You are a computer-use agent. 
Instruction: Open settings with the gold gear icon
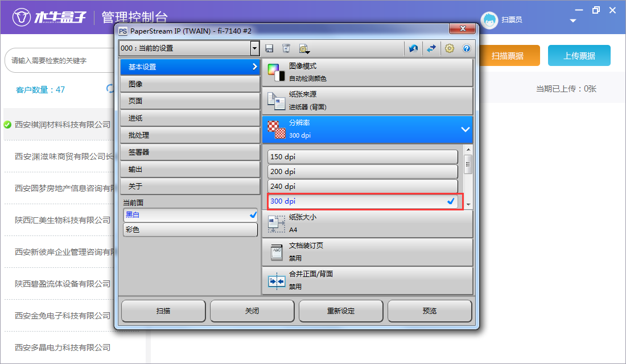pos(450,48)
